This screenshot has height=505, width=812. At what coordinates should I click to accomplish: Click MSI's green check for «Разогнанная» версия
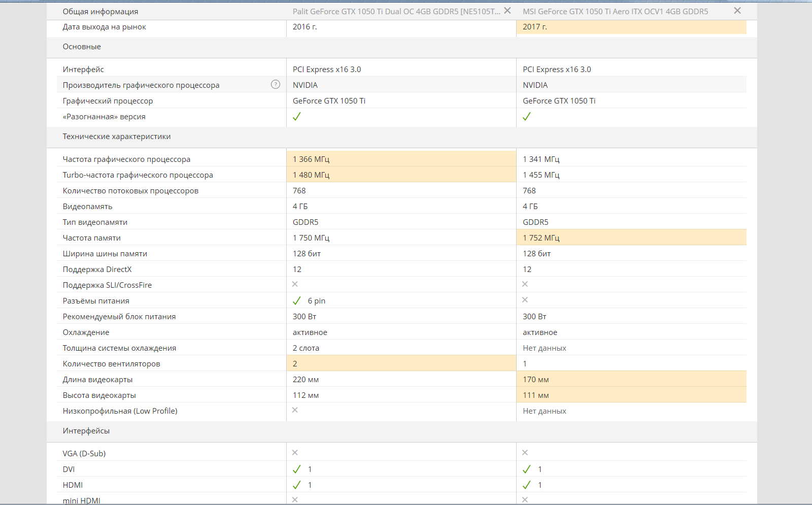tap(527, 116)
